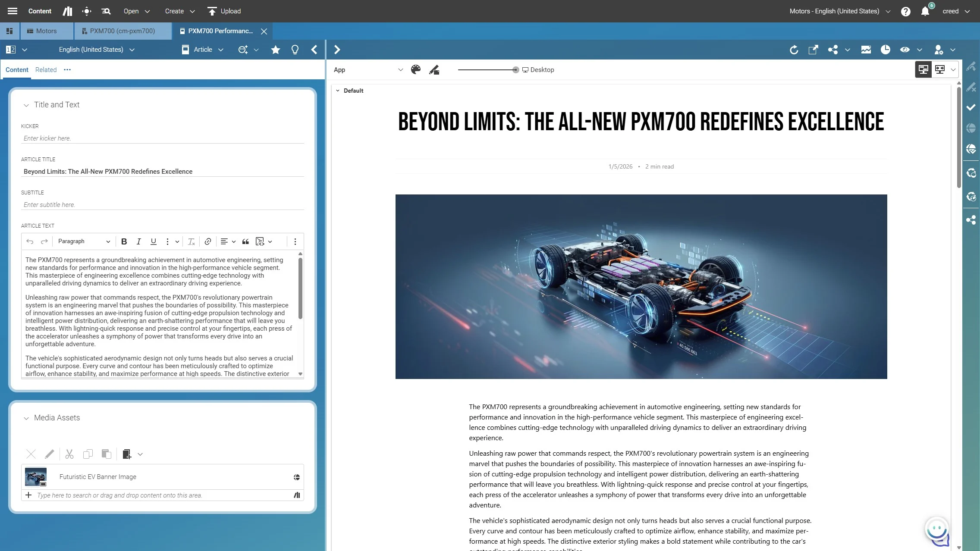Open preview in new window icon
This screenshot has width=980, height=551.
813,50
